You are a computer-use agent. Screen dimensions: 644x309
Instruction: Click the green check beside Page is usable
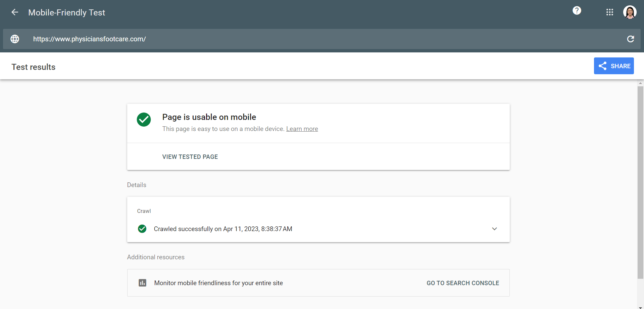[144, 120]
